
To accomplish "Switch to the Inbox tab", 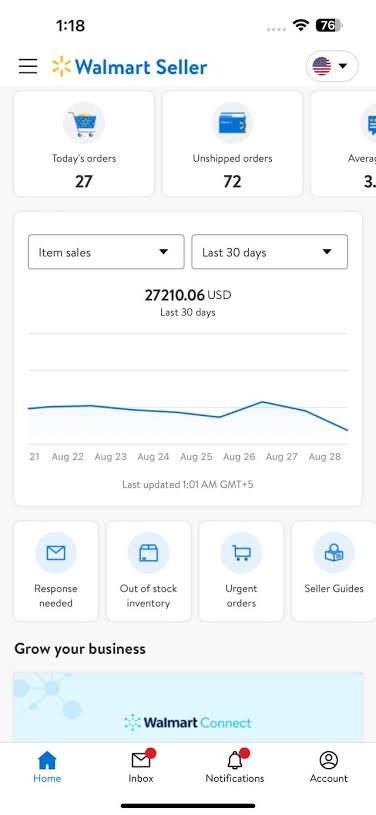I will 141,767.
